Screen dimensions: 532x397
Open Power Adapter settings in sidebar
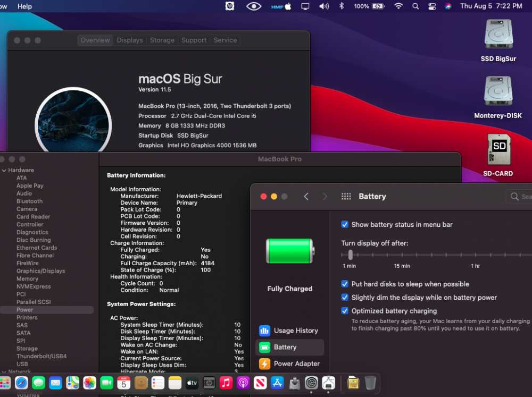click(x=289, y=364)
